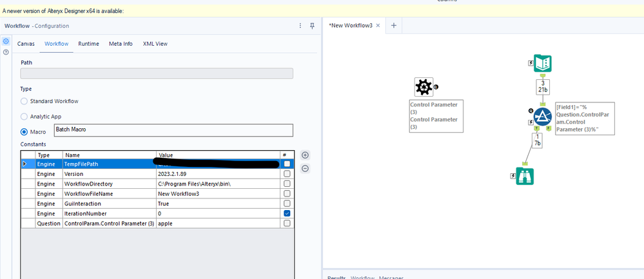Click the Q anchor on the Filter tool
The width and height of the screenshot is (644, 279).
[x=531, y=111]
